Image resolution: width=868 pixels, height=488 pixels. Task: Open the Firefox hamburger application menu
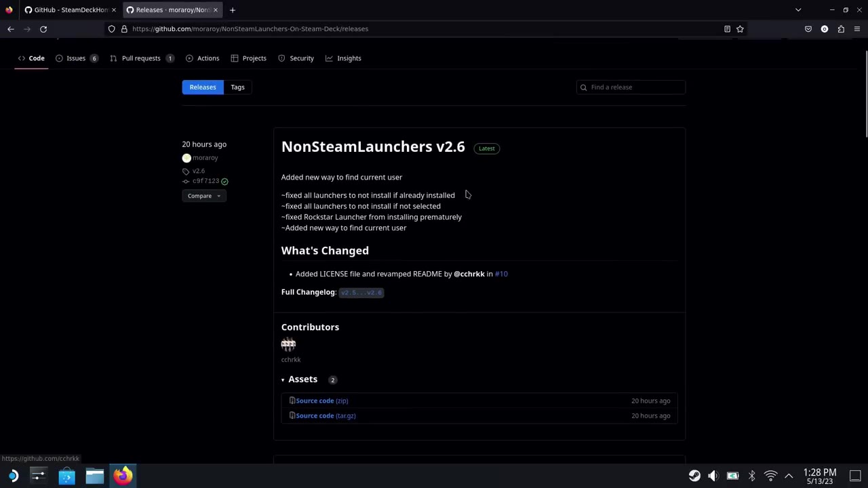(857, 29)
